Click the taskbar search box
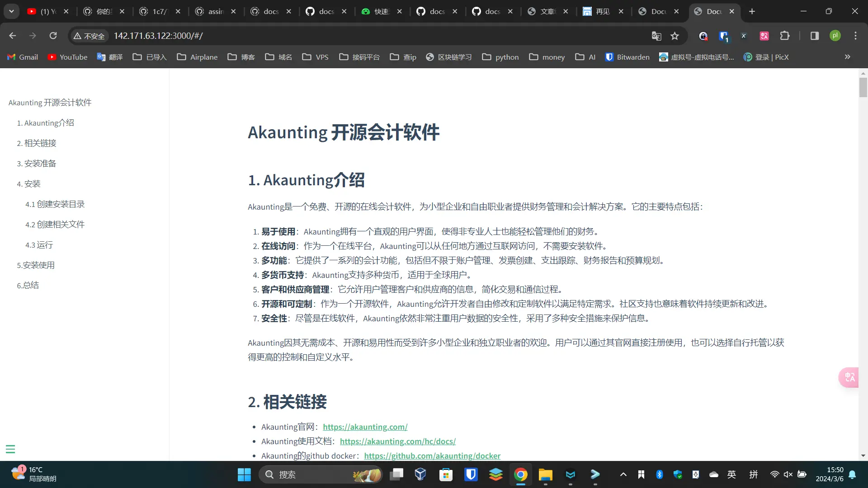The image size is (868, 488). click(x=321, y=474)
